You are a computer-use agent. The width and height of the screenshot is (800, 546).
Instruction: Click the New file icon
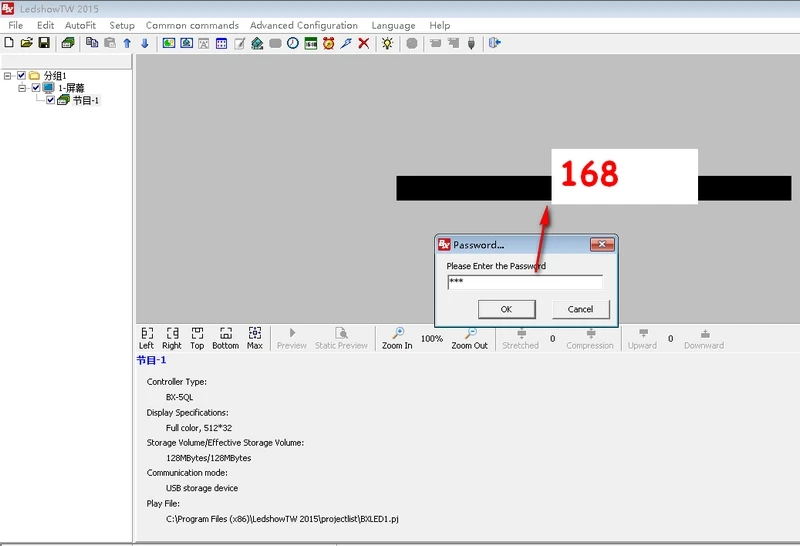[x=9, y=43]
